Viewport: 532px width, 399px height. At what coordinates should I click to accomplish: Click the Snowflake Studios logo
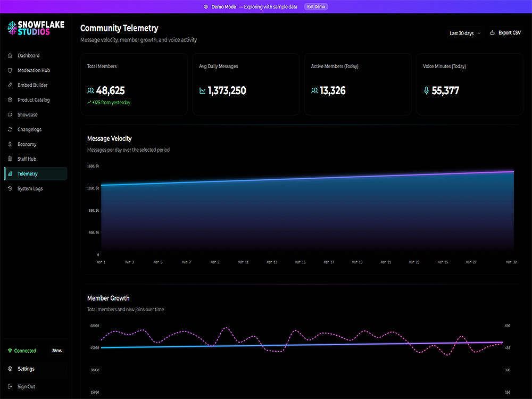point(36,28)
